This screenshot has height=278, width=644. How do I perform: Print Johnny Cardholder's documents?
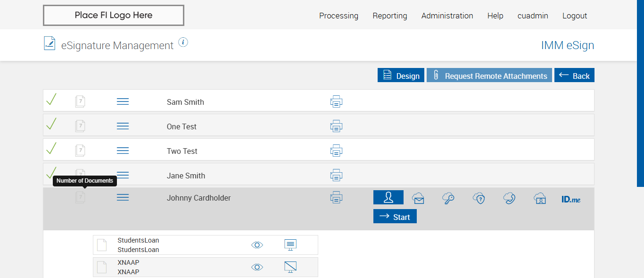click(x=336, y=197)
